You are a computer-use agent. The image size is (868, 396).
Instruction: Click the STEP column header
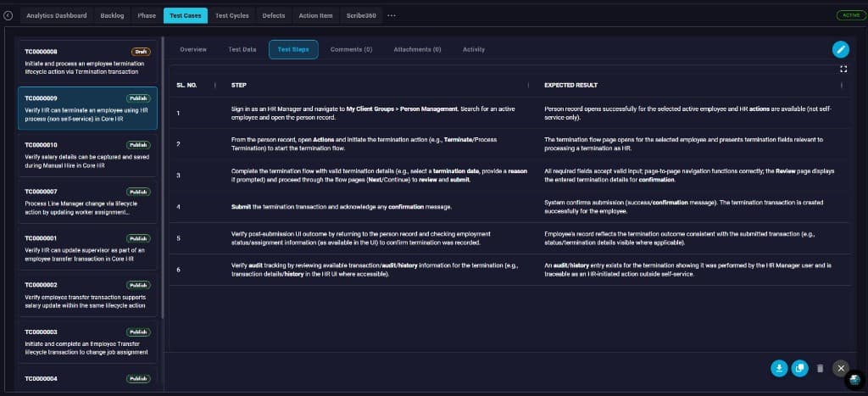(x=238, y=86)
